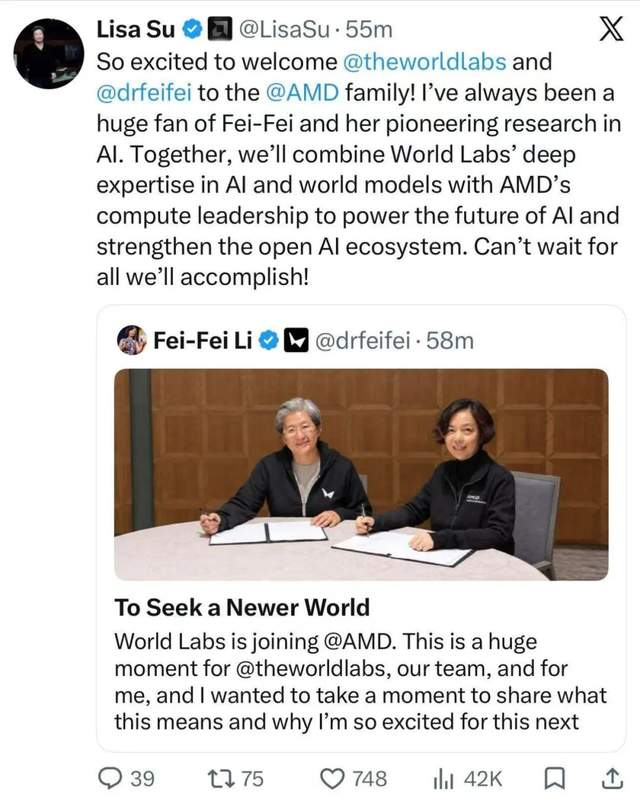Click the reply comment bubble icon
The image size is (640, 807).
(x=109, y=778)
